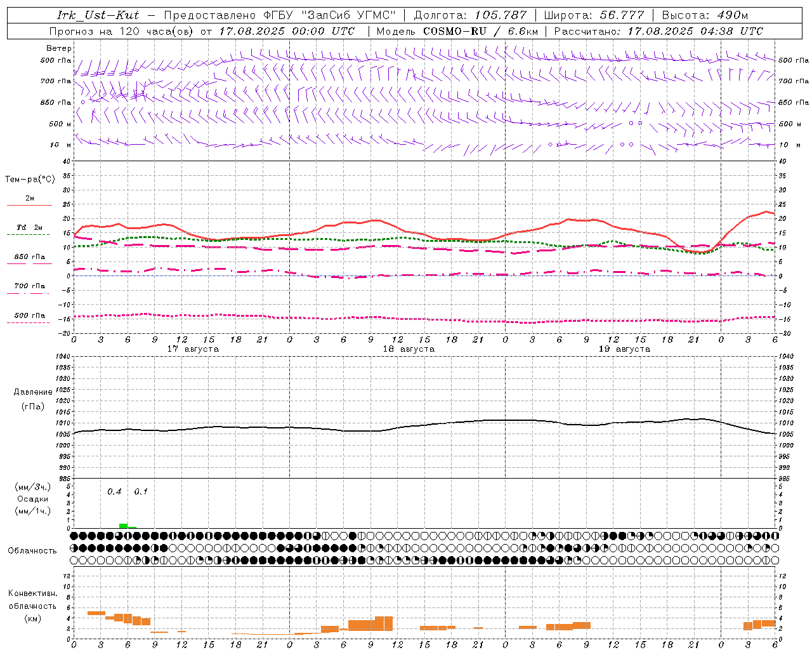
Task: Click the Ветер wind panel label
Action: tap(59, 48)
